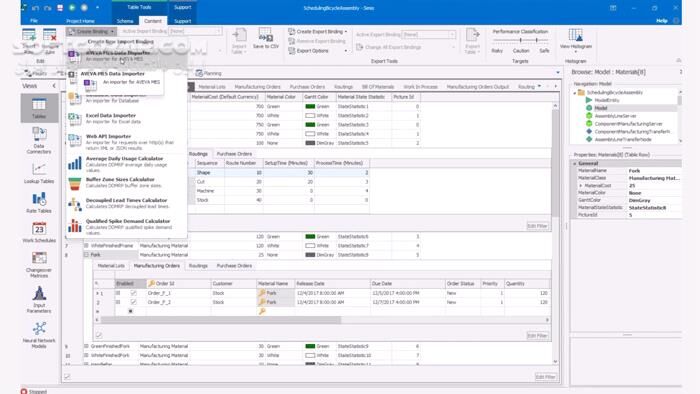Viewport: 700px width, 394px height.
Task: Toggle Enabled checkbox for Order_F_2
Action: pos(133,302)
